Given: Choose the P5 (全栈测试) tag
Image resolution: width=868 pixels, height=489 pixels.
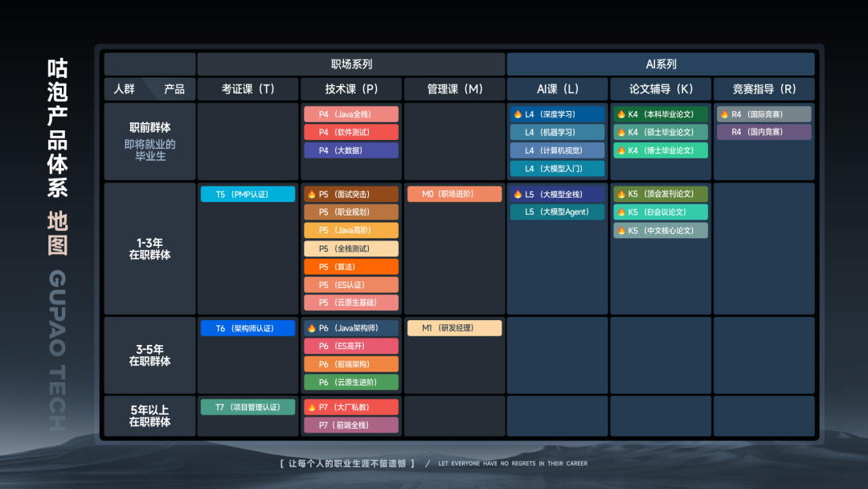Looking at the screenshot, I should pyautogui.click(x=351, y=249).
